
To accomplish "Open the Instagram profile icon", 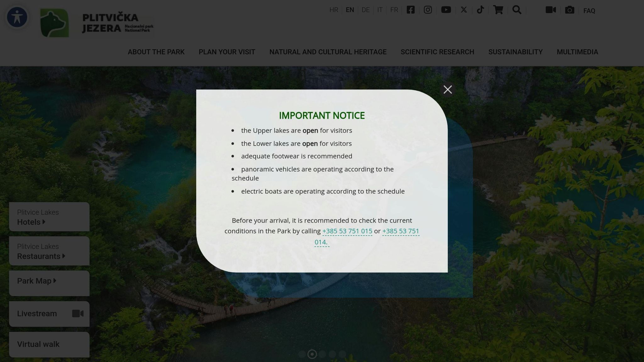I will (428, 10).
